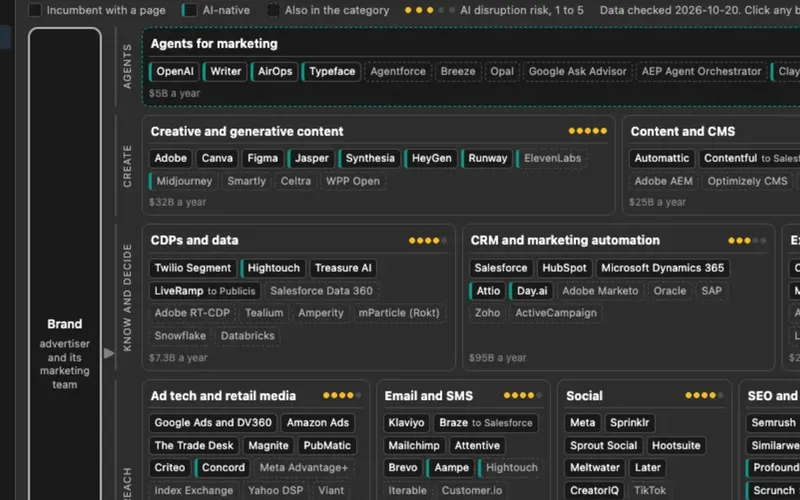
Task: Click the Writer company chip
Action: tap(225, 71)
